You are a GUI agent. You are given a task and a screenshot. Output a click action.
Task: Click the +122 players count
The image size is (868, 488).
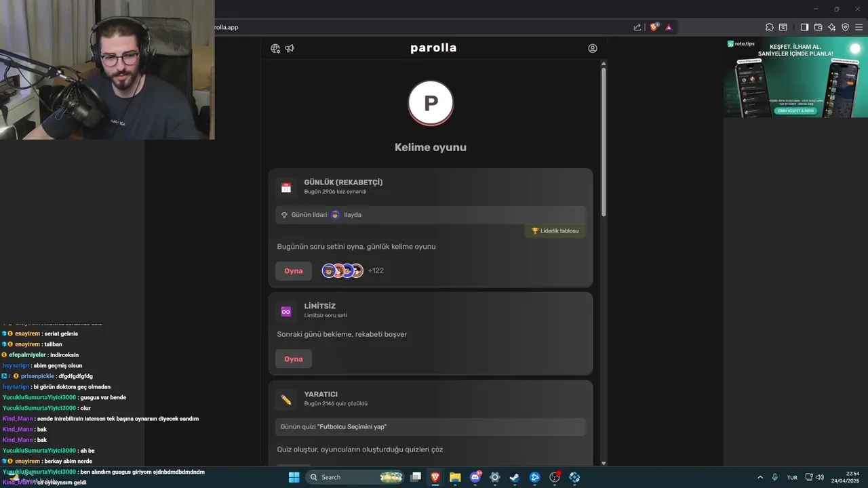[x=376, y=270]
